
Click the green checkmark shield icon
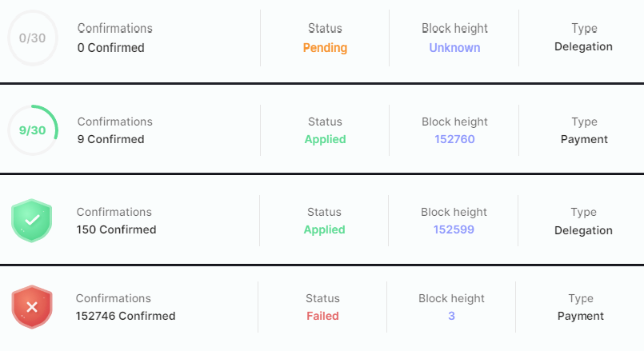[31, 221]
